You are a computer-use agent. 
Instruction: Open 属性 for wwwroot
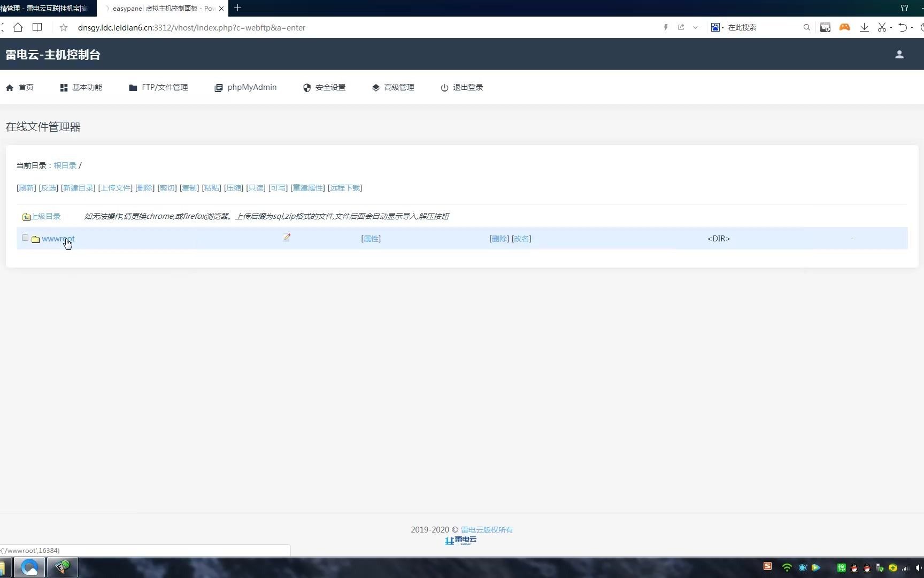[x=371, y=239]
